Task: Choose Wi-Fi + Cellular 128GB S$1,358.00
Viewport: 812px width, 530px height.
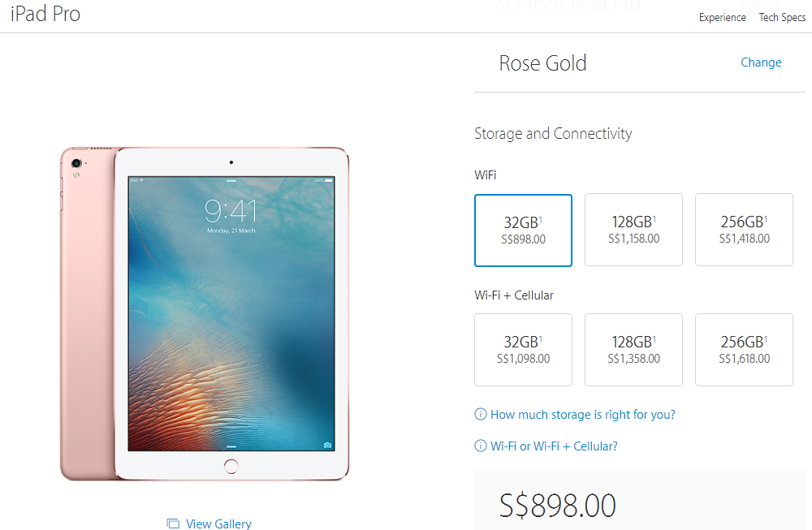Action: [x=633, y=350]
